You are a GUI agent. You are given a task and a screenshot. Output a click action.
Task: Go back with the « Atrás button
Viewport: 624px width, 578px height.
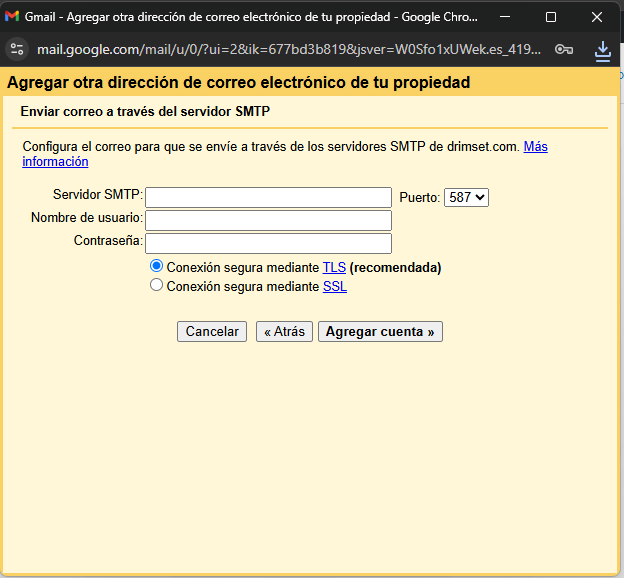coord(284,332)
